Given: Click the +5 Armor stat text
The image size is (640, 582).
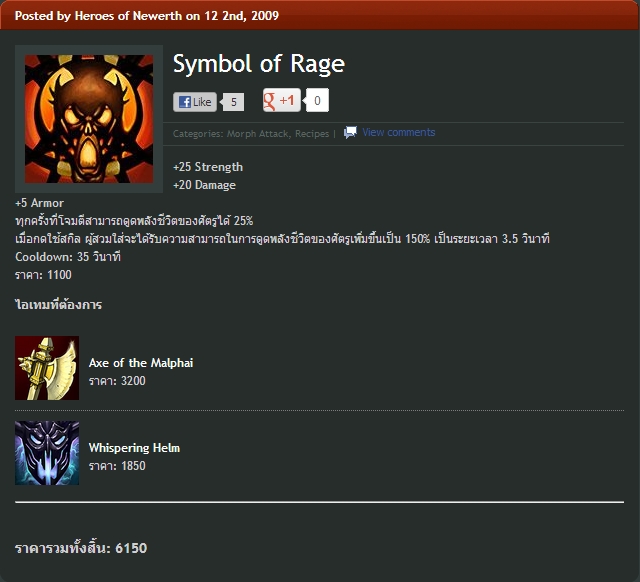Looking at the screenshot, I should pos(40,203).
